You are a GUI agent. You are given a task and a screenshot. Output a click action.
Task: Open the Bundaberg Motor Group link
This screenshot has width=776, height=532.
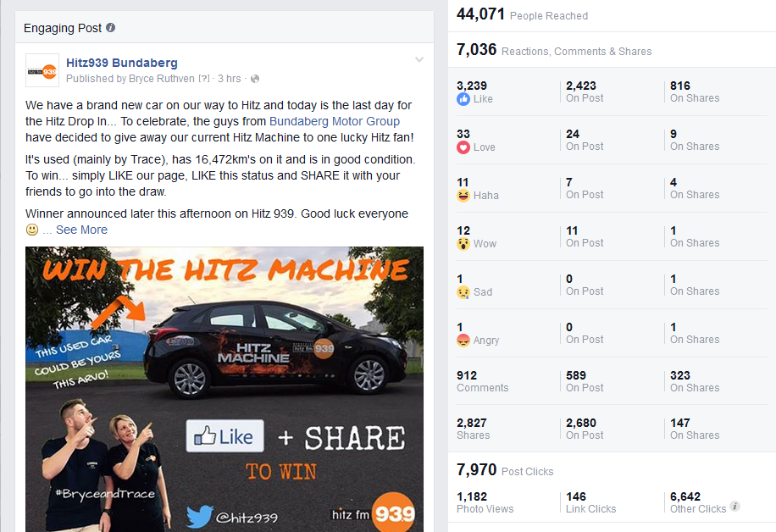click(x=335, y=121)
